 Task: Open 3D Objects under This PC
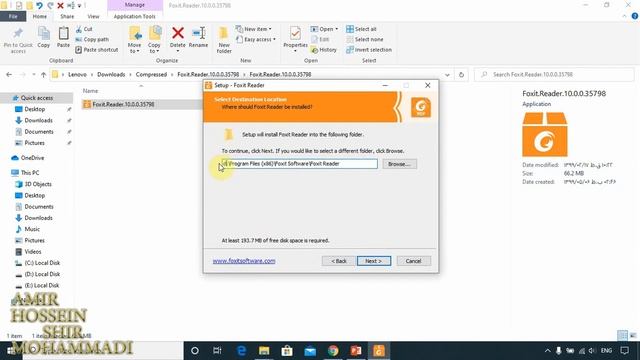(38, 184)
